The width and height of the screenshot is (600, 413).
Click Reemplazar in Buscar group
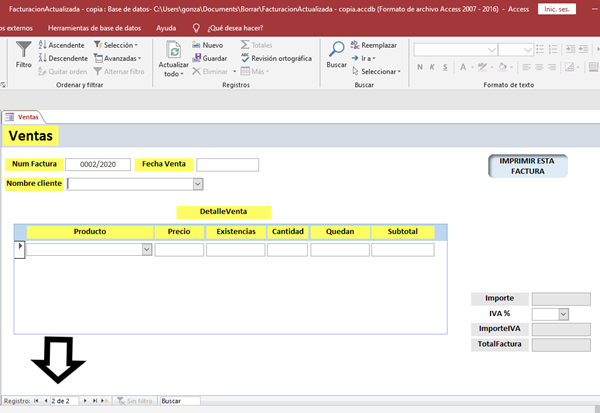point(374,46)
